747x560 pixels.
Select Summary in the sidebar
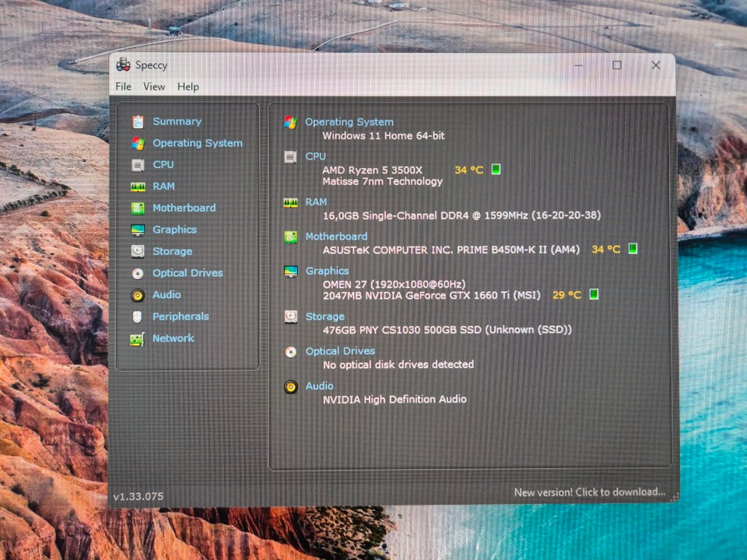(177, 121)
